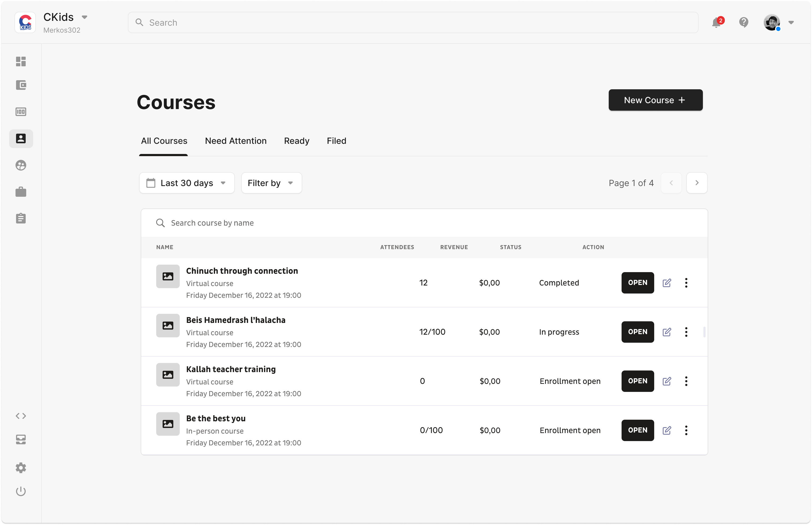Click the user avatar picture

pyautogui.click(x=771, y=22)
